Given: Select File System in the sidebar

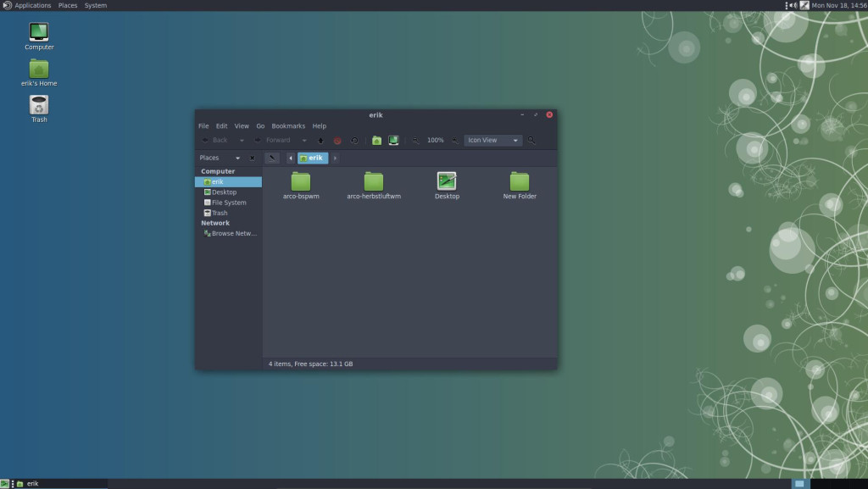Looking at the screenshot, I should 228,203.
